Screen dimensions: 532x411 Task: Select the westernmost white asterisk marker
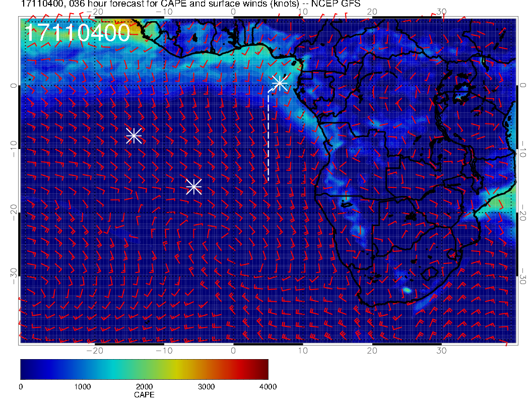(134, 135)
